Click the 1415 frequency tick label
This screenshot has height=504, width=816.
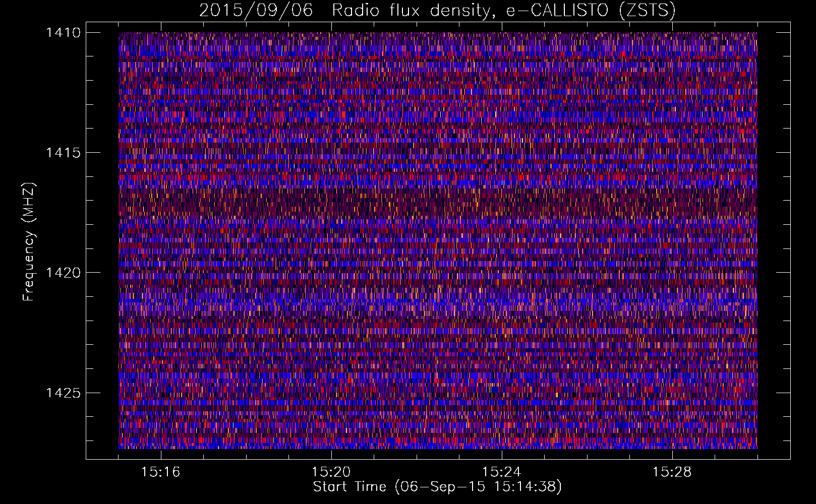63,153
